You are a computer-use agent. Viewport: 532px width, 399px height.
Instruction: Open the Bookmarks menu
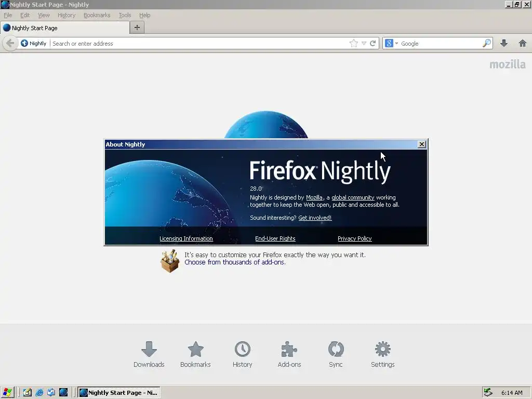coord(97,15)
